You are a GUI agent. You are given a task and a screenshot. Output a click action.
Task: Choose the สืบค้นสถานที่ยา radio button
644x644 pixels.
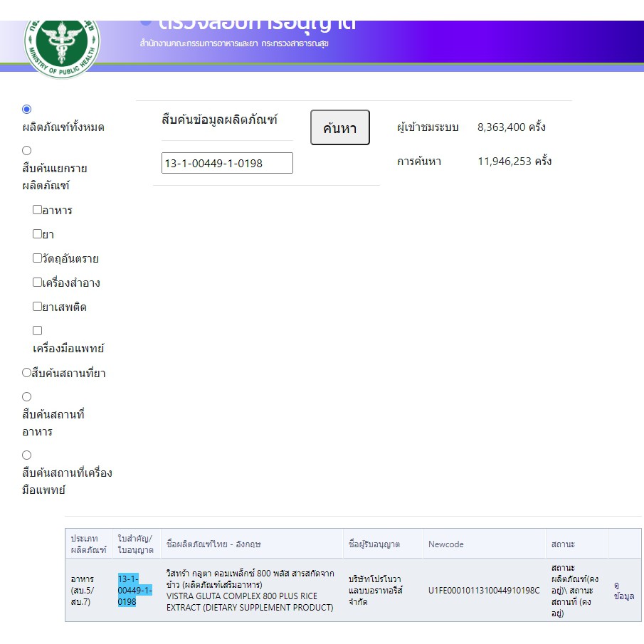click(x=27, y=373)
